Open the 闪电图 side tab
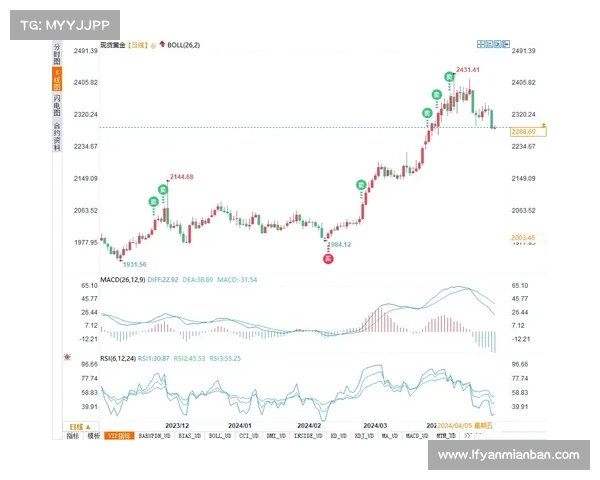The width and height of the screenshot is (600, 480). 57,108
